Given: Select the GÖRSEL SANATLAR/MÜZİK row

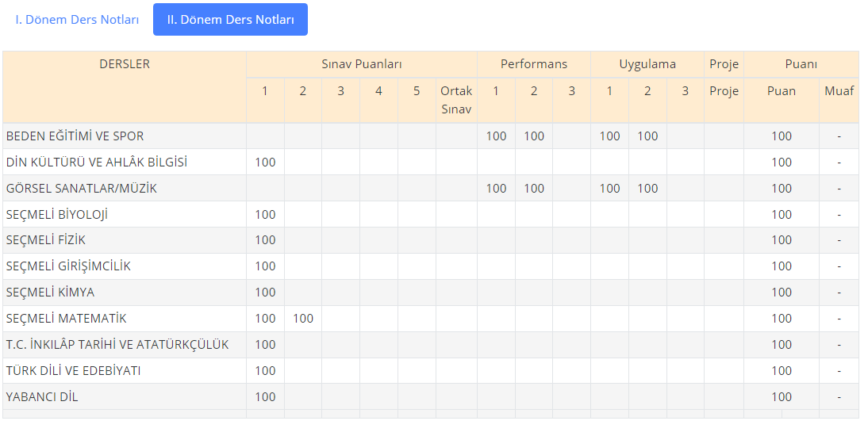Looking at the screenshot, I should (431, 188).
